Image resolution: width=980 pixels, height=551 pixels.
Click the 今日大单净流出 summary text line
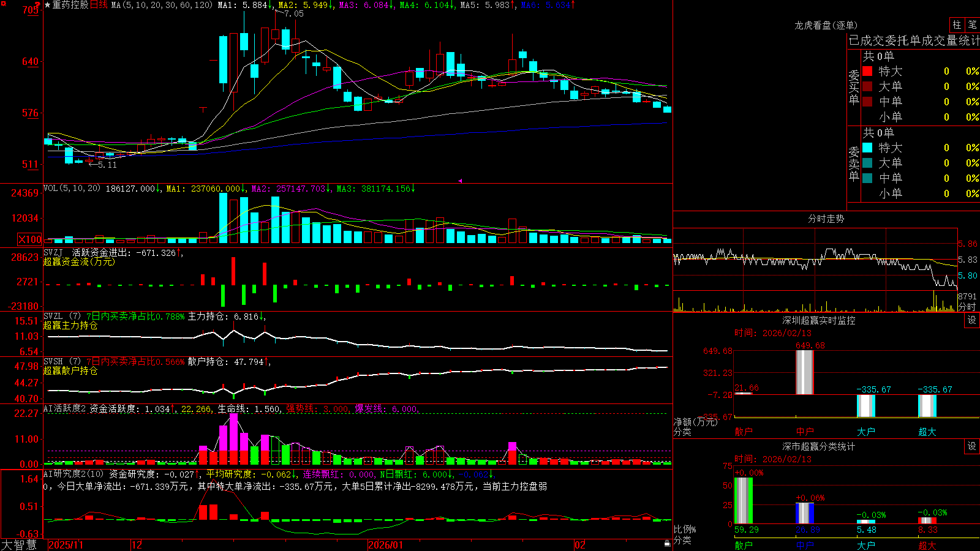295,486
